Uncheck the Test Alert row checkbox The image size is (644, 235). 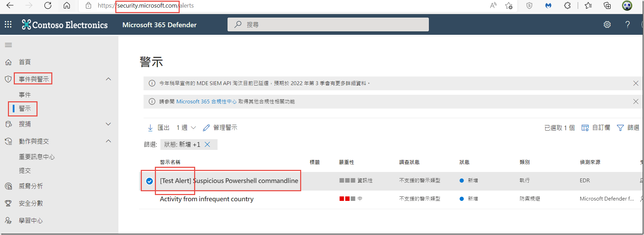click(x=149, y=181)
